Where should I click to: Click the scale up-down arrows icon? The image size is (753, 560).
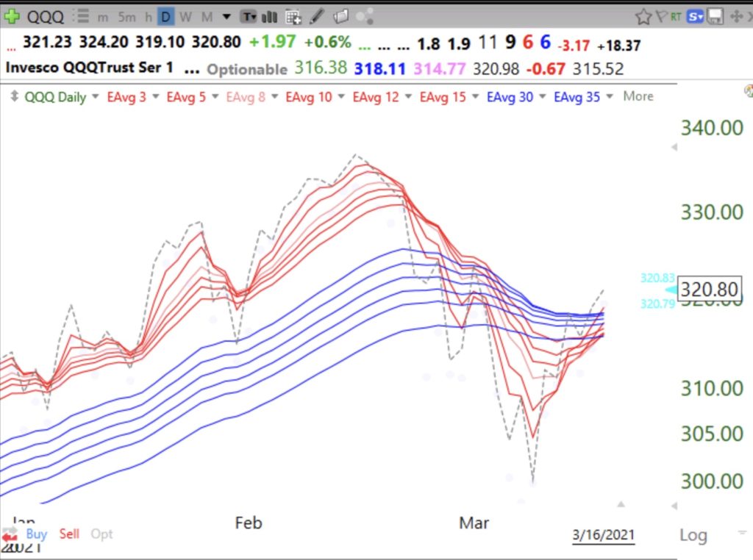(x=15, y=96)
